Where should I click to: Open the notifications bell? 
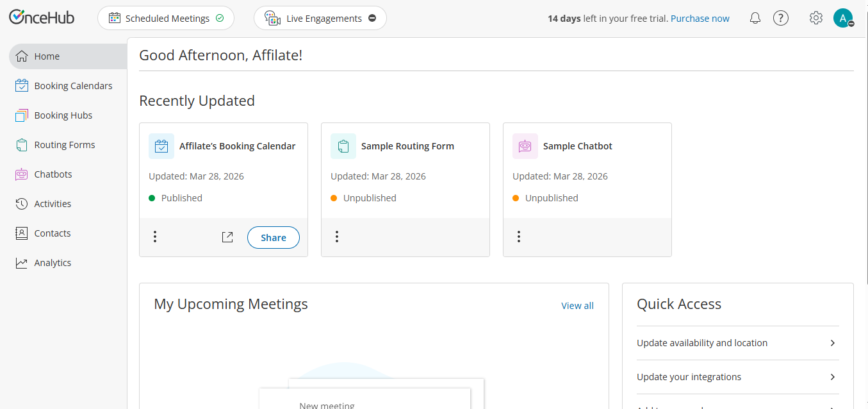[755, 18]
